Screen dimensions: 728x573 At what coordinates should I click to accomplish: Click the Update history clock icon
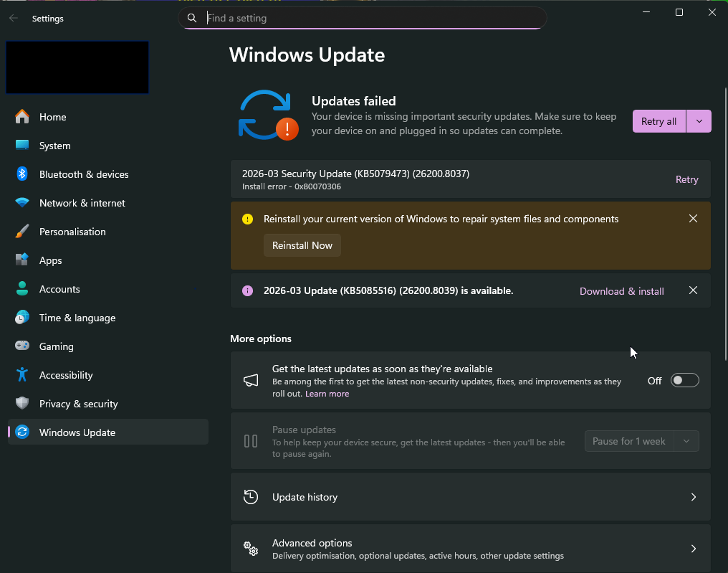(251, 497)
